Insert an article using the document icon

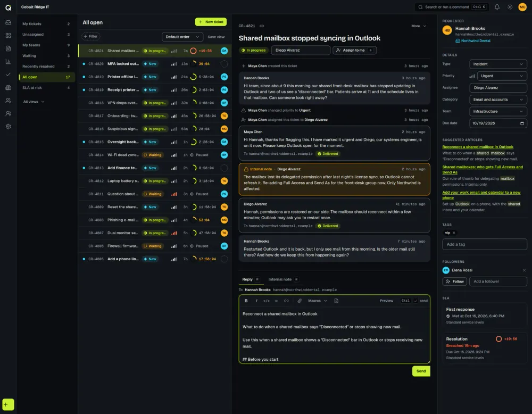click(336, 301)
